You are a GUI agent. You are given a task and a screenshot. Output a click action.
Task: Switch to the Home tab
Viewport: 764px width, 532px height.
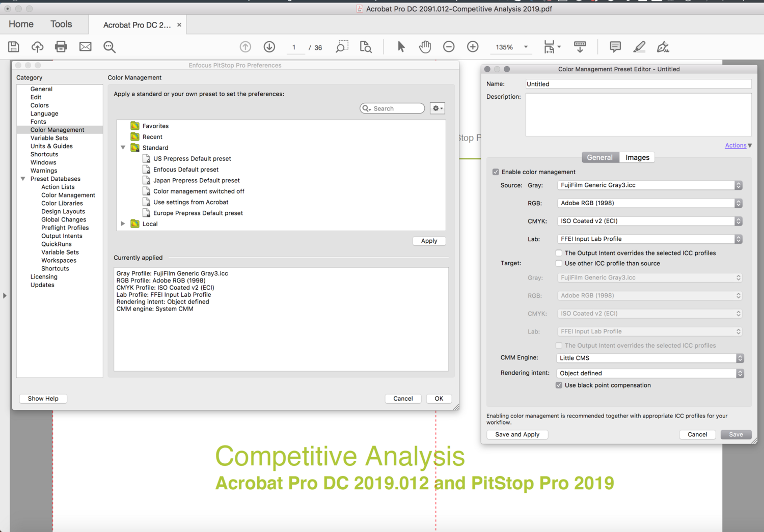21,24
